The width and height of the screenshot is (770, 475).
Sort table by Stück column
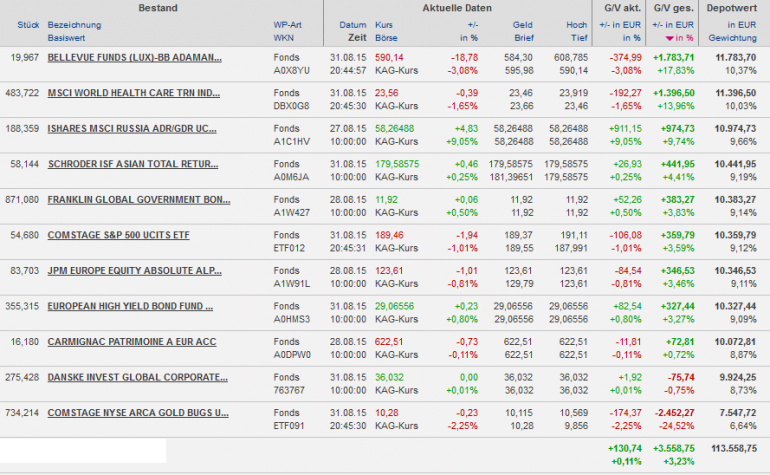[x=26, y=24]
